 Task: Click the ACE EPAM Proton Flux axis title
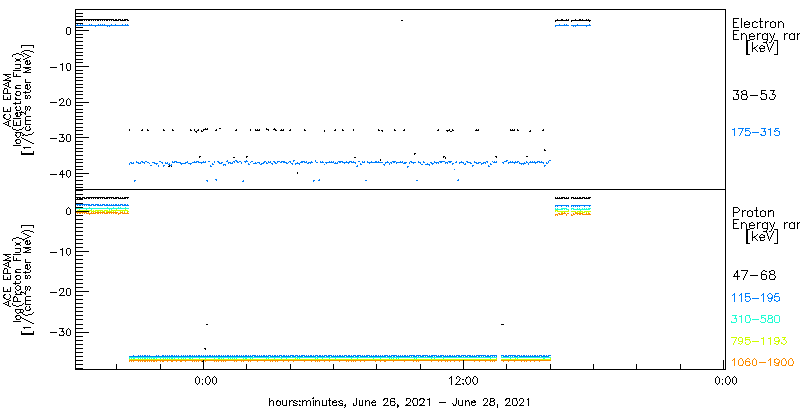[x=18, y=279]
